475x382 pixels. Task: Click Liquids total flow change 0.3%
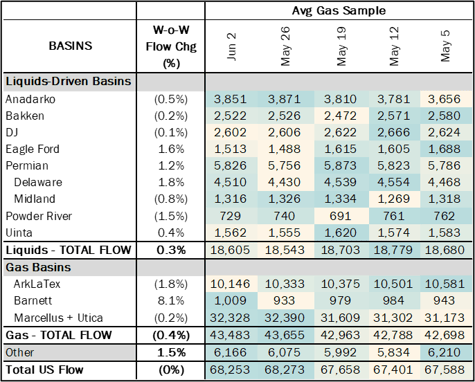coord(171,250)
